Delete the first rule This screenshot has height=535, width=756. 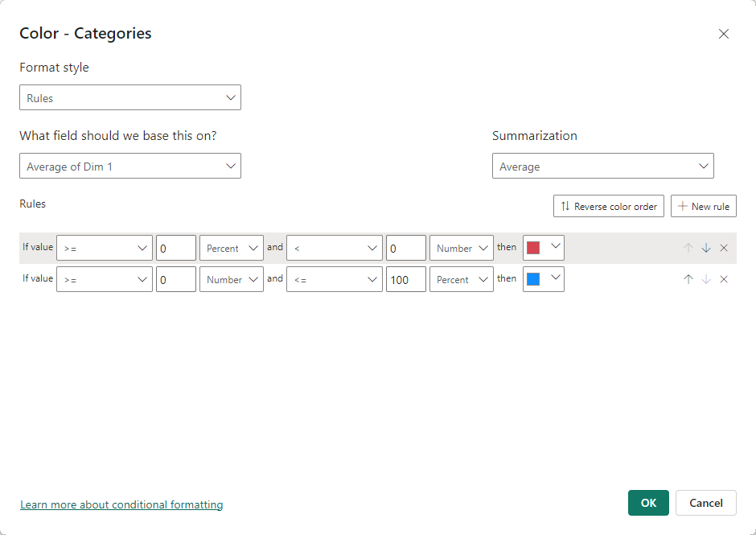[724, 248]
